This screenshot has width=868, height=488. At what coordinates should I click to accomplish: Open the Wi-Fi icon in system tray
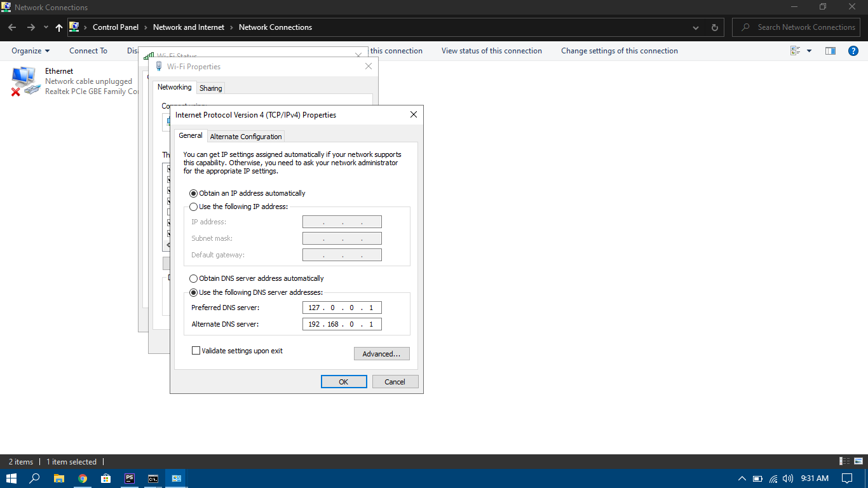tap(773, 478)
